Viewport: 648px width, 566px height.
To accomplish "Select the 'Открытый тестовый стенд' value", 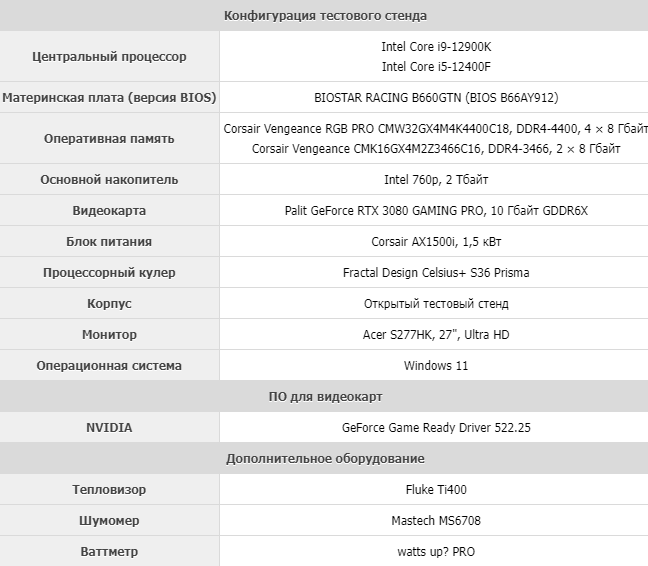I will [436, 304].
